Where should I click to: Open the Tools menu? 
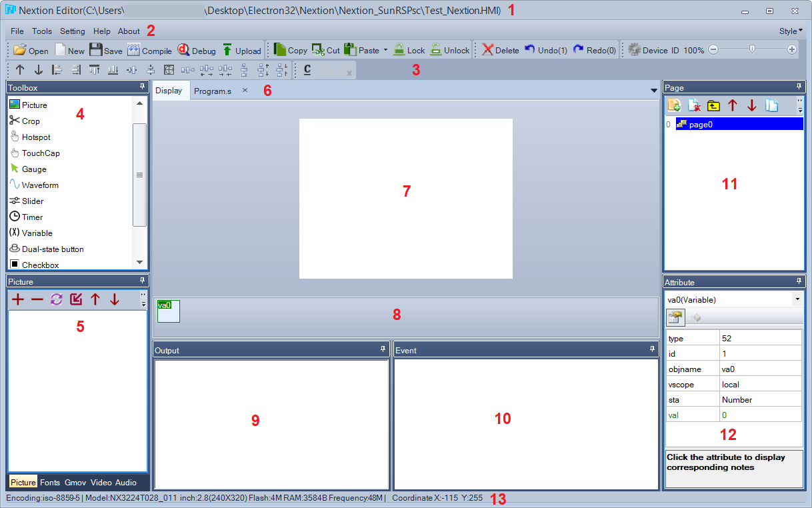point(42,31)
